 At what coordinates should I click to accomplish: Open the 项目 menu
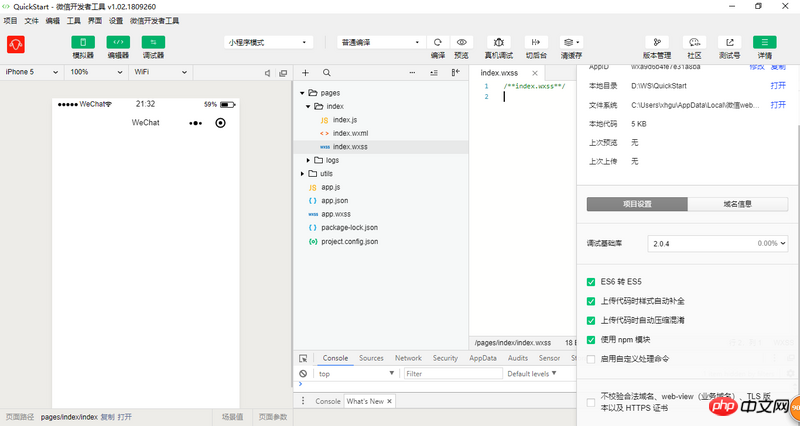pos(10,21)
